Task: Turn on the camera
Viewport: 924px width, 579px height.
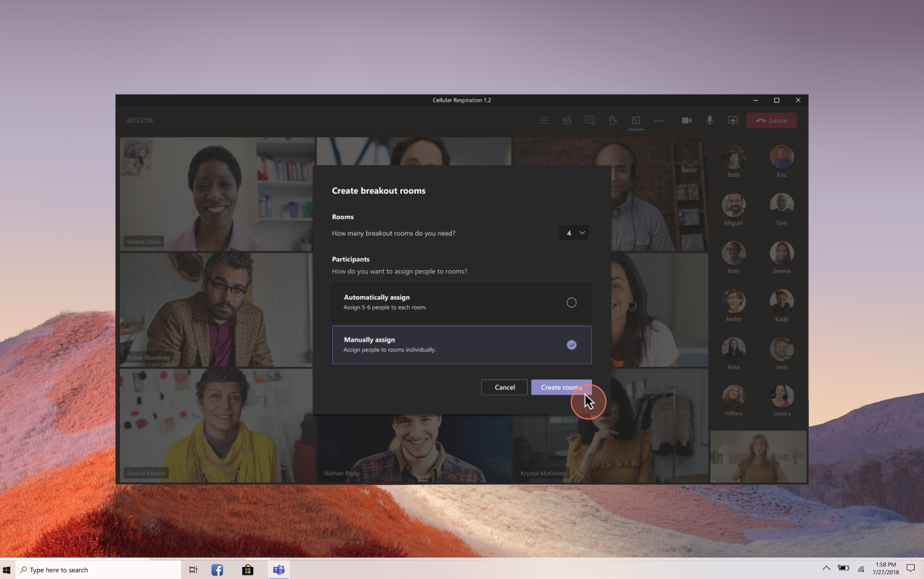Action: (x=686, y=120)
